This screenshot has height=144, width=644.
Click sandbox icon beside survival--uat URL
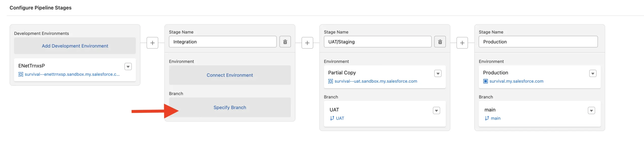tap(331, 81)
